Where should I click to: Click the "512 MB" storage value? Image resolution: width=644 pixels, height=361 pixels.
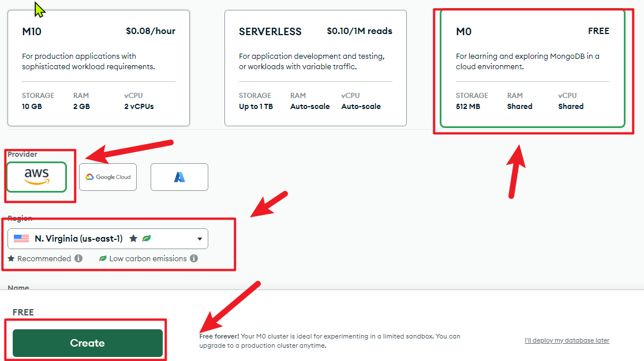click(x=468, y=106)
